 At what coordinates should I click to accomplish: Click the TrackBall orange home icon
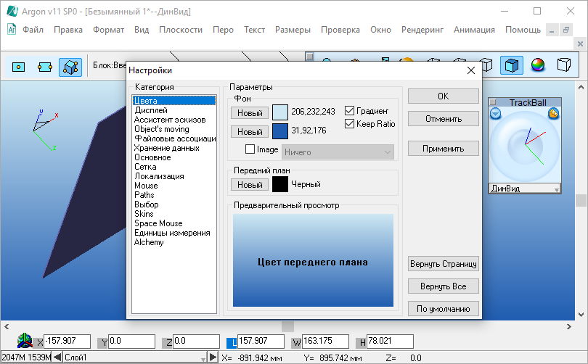tap(553, 113)
